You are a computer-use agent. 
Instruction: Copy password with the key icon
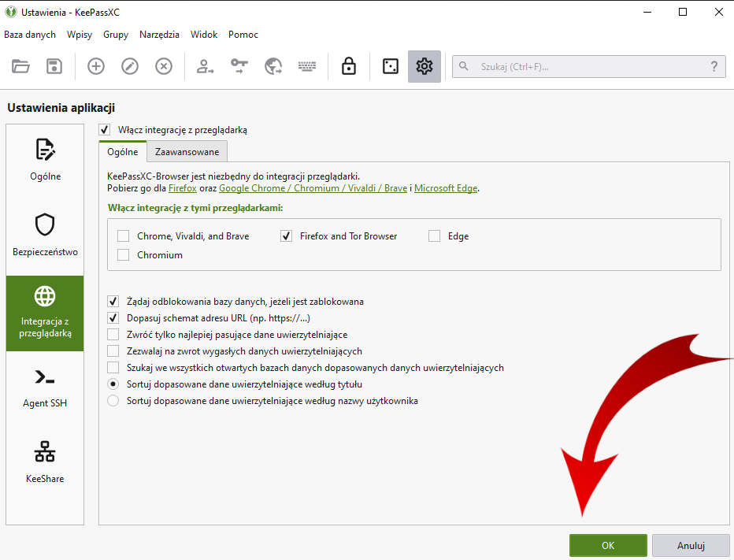point(239,66)
